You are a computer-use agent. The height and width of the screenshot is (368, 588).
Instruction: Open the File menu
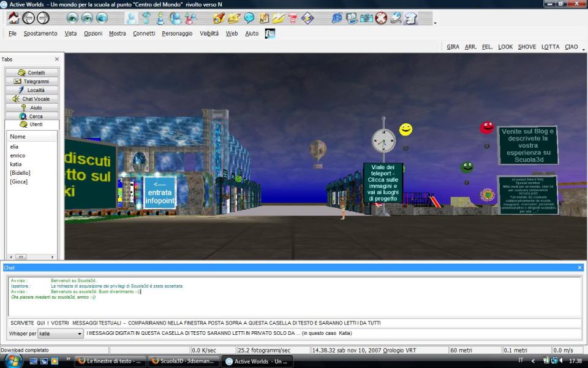pyautogui.click(x=12, y=33)
